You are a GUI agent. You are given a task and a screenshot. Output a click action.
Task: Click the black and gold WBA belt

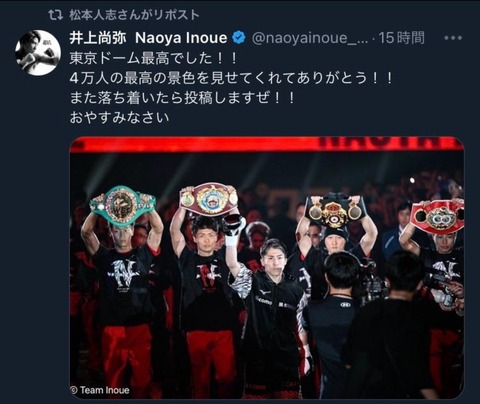(x=334, y=212)
